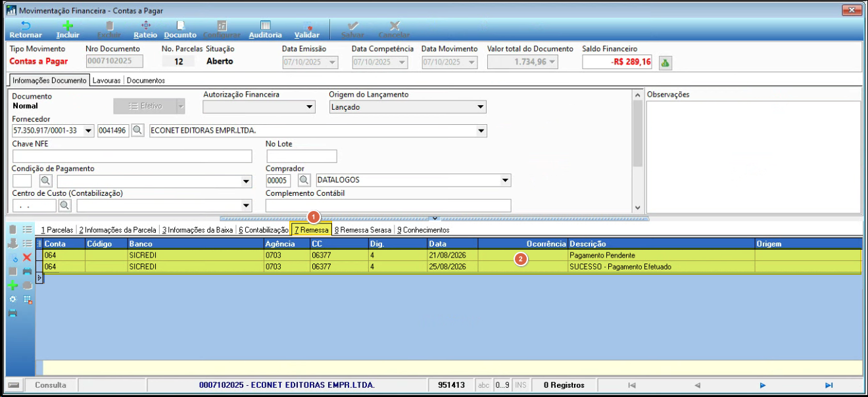The height and width of the screenshot is (397, 868).
Task: Switch to the Lavouras tab
Action: pos(107,80)
